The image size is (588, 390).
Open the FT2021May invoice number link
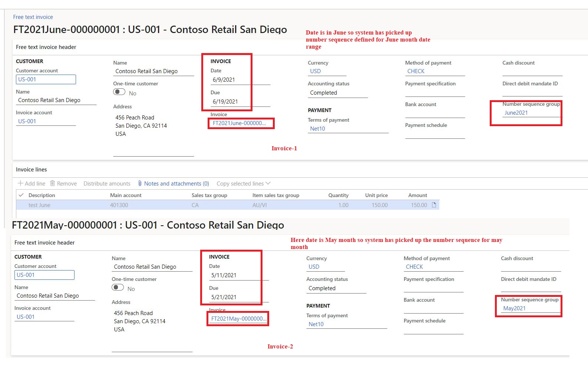click(238, 319)
